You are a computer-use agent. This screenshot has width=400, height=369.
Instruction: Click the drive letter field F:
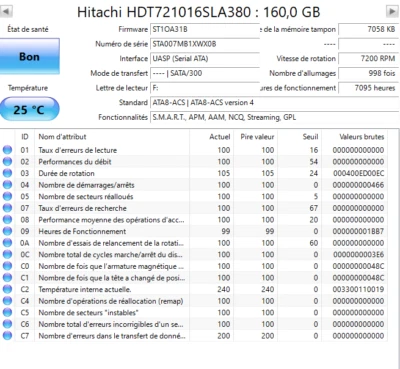(205, 88)
